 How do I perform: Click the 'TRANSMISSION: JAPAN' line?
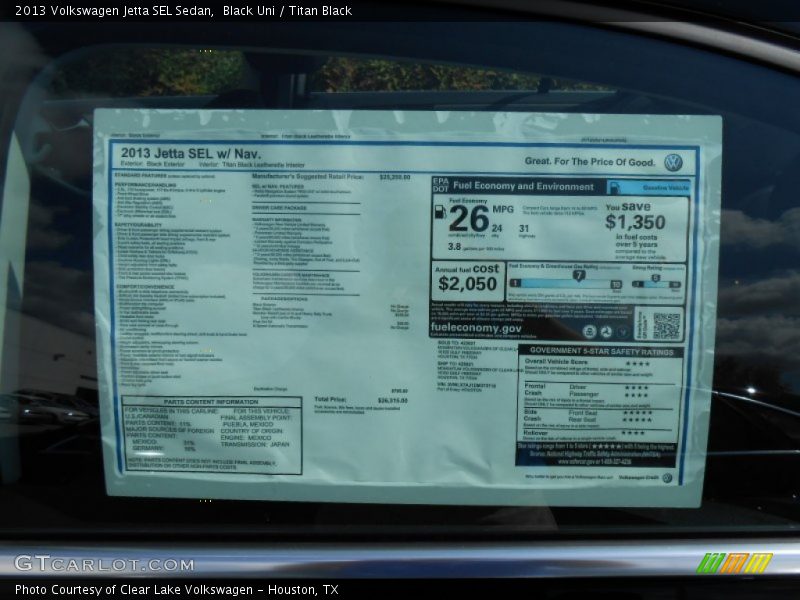(255, 444)
